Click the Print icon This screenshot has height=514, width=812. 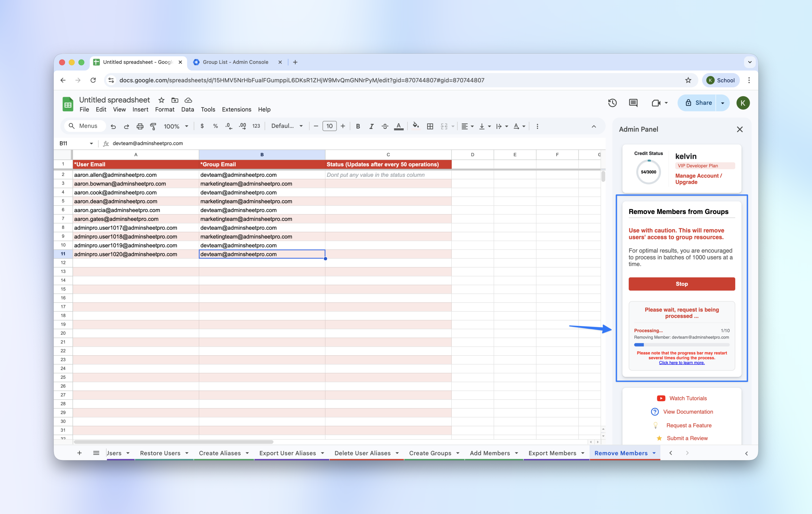[140, 126]
